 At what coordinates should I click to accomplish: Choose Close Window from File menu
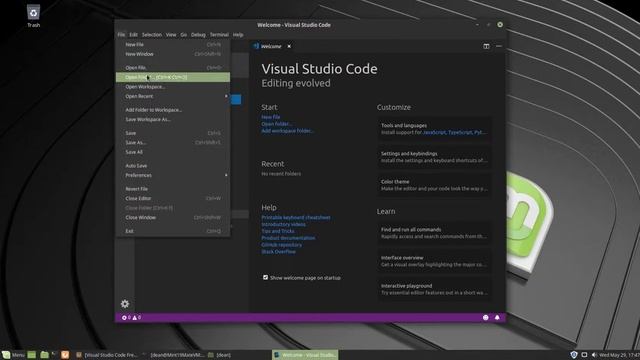pyautogui.click(x=173, y=218)
